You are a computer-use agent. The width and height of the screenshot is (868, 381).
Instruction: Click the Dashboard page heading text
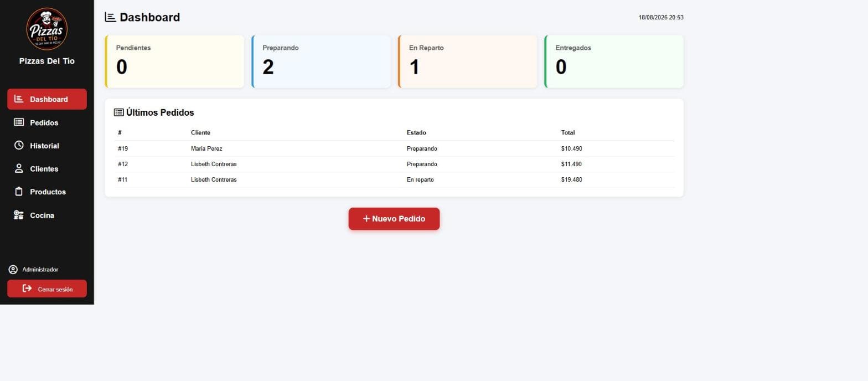pyautogui.click(x=150, y=17)
